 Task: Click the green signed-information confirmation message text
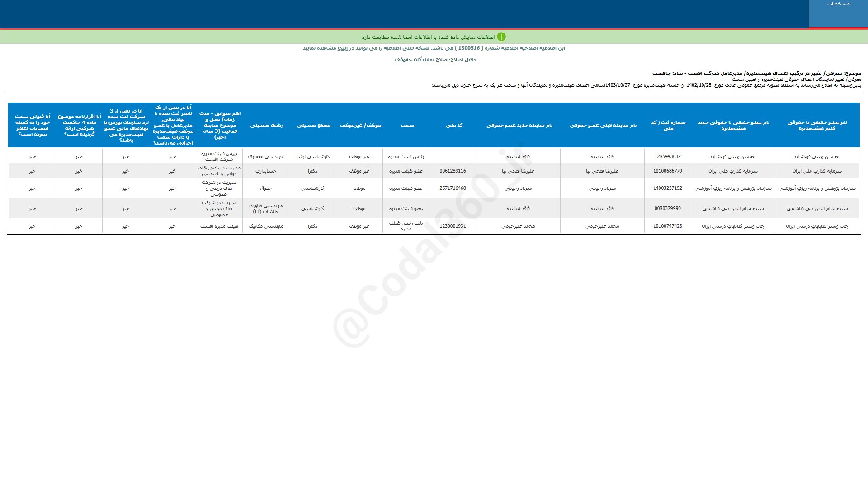tap(428, 37)
